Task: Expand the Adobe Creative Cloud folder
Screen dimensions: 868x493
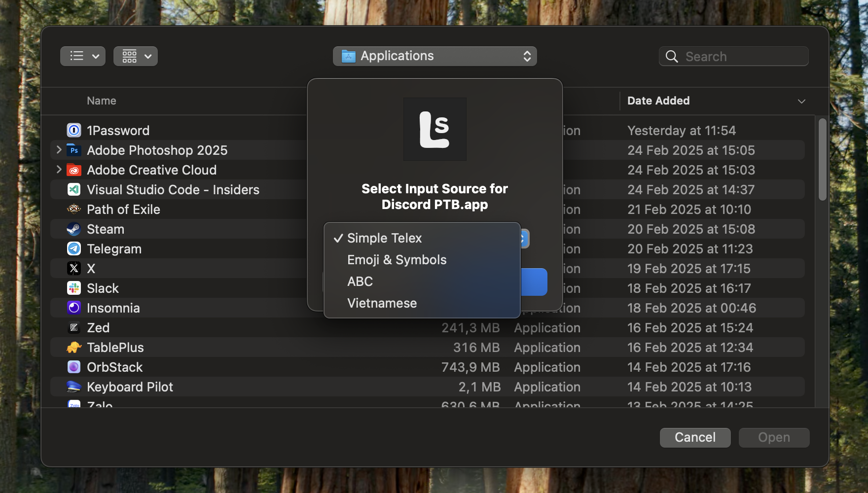Action: [x=59, y=170]
